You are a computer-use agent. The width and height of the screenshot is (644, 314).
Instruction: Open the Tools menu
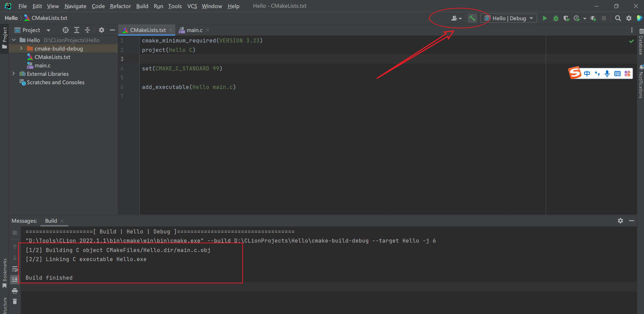pyautogui.click(x=175, y=6)
